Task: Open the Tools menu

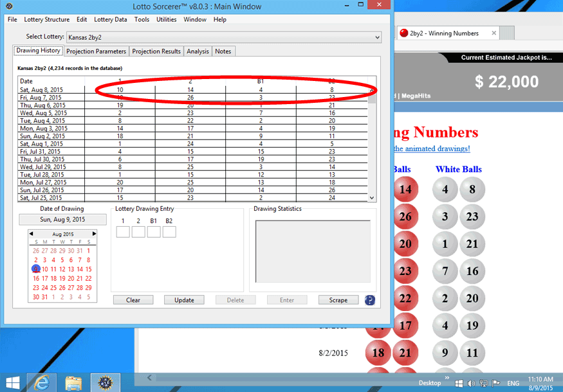Action: pos(142,19)
